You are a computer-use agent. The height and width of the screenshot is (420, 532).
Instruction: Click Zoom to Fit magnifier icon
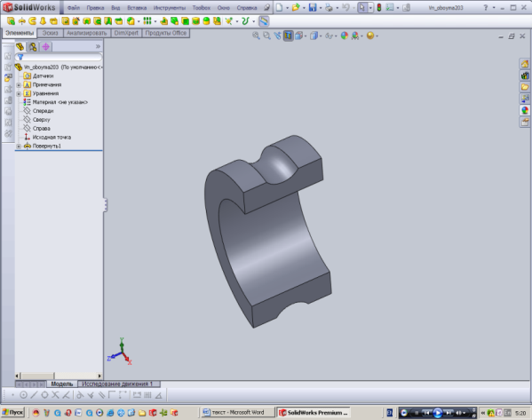coord(256,36)
